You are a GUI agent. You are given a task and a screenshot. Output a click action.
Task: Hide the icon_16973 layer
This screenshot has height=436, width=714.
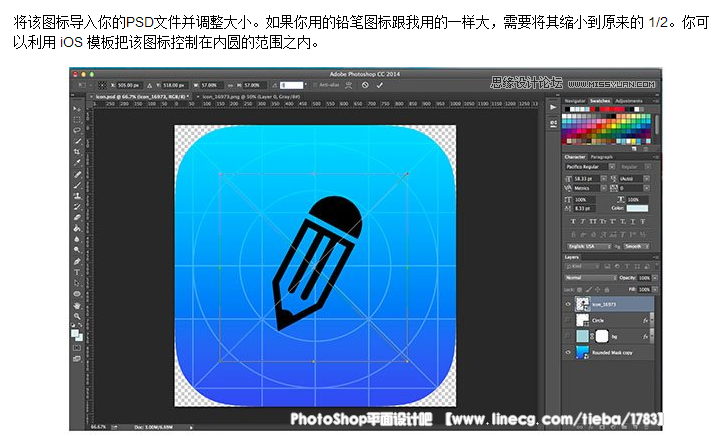pyautogui.click(x=569, y=303)
